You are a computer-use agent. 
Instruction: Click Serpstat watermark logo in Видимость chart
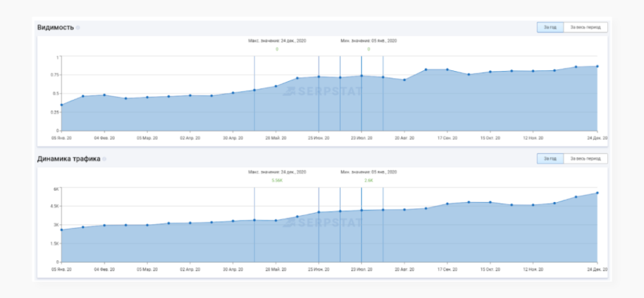point(323,91)
